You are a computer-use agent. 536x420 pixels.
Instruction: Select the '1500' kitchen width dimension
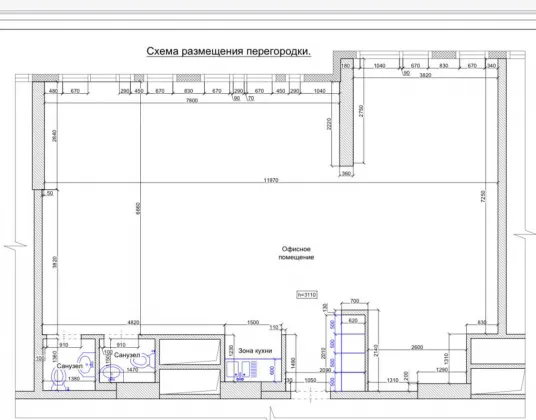[x=253, y=323]
